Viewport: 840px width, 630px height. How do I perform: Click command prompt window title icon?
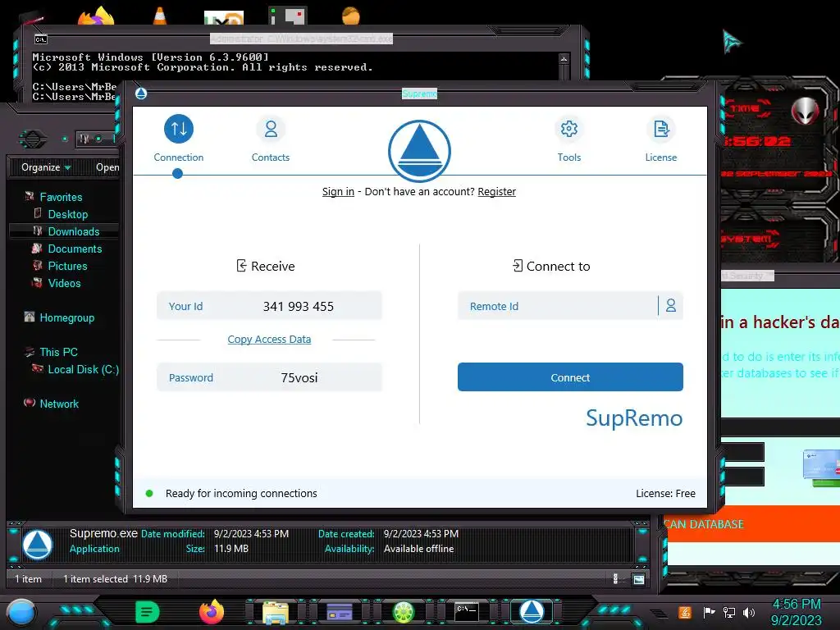click(x=41, y=39)
